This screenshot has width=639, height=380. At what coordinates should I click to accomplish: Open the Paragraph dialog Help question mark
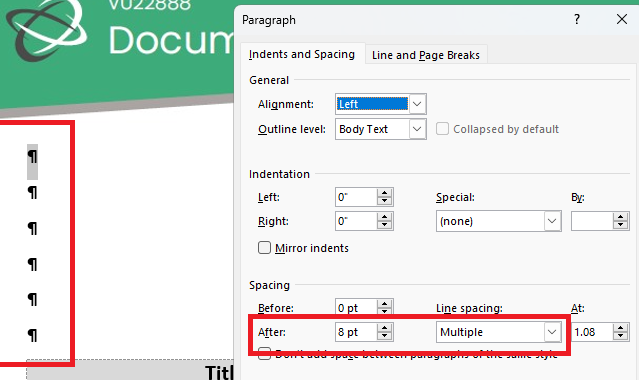577,19
